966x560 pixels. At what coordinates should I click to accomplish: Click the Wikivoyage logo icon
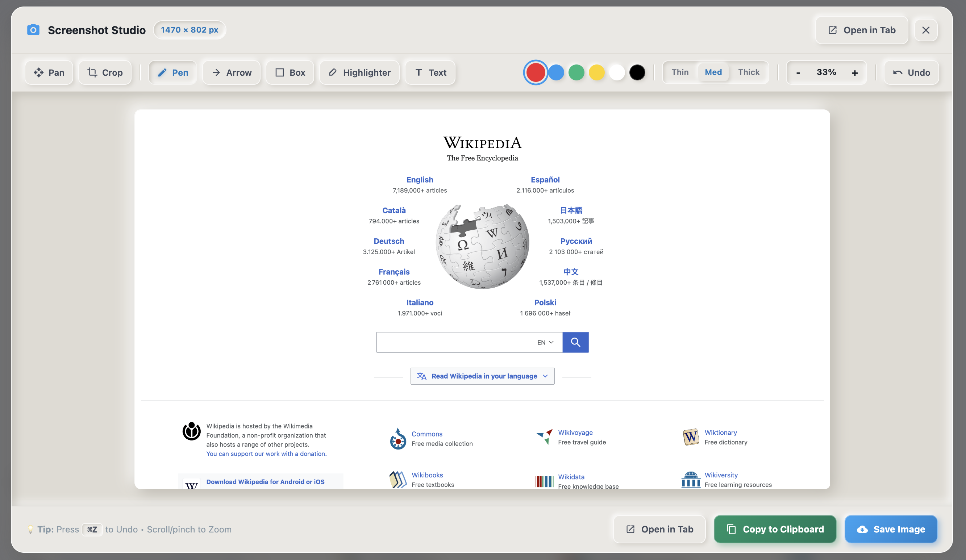[544, 437]
